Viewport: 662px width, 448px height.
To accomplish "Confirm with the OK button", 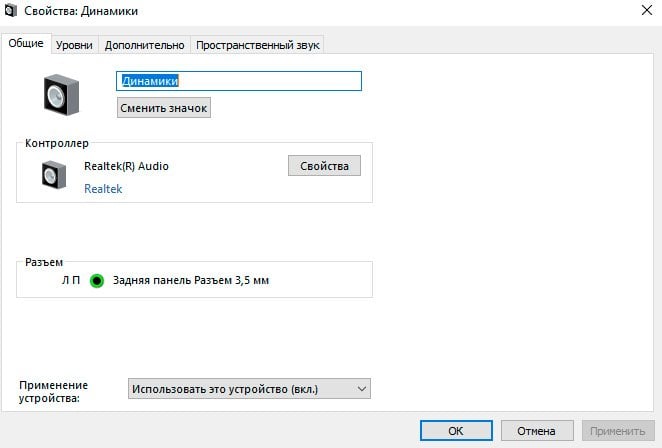I will [x=456, y=431].
